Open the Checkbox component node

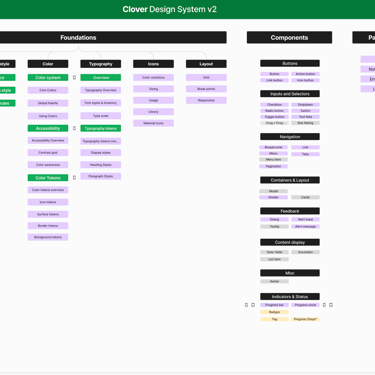[274, 105]
